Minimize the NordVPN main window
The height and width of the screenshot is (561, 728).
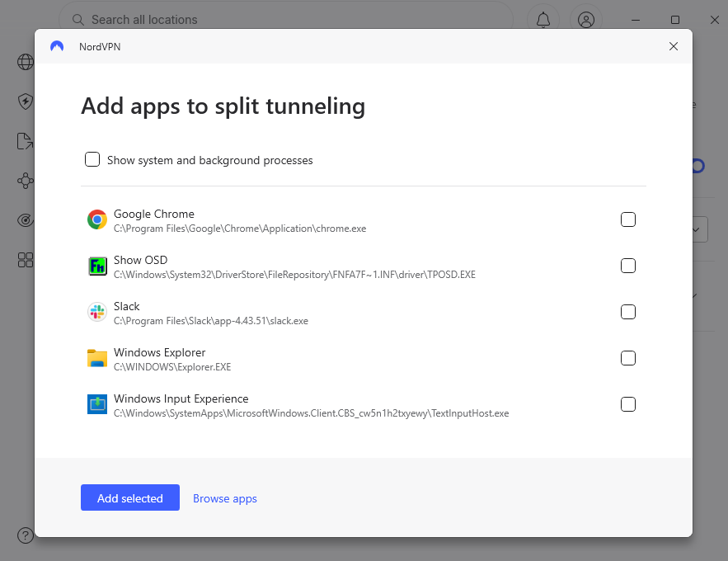click(636, 20)
